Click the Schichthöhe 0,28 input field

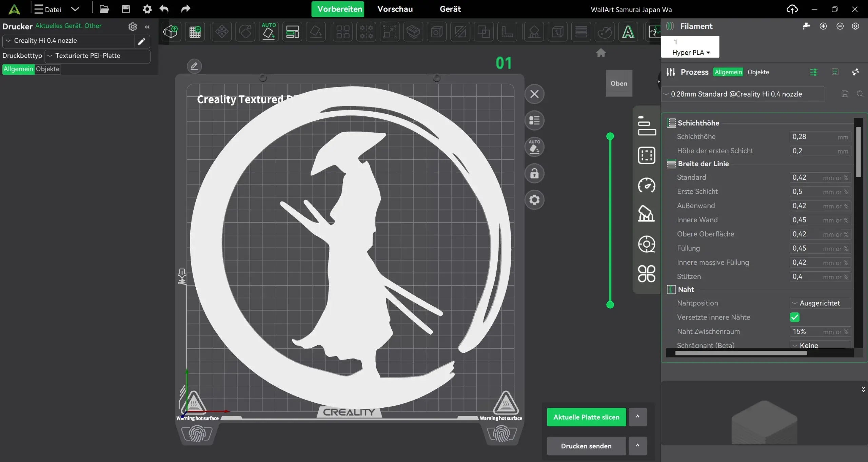820,137
